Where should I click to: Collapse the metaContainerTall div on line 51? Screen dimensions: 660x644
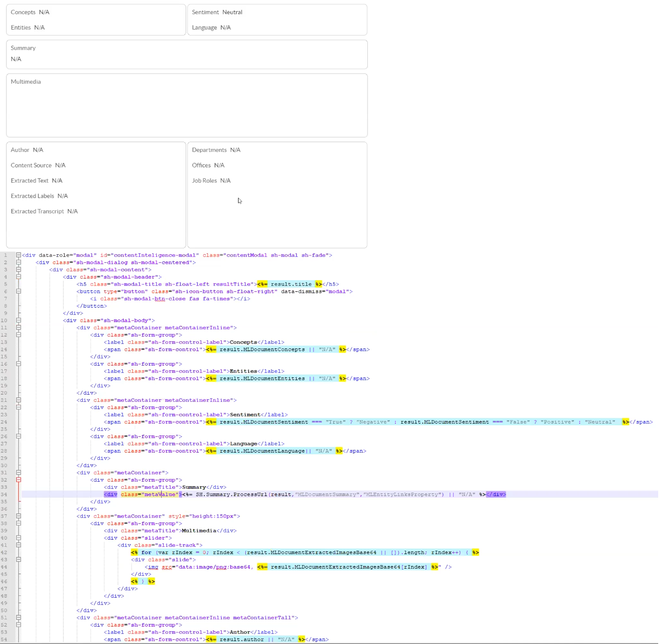click(x=18, y=618)
